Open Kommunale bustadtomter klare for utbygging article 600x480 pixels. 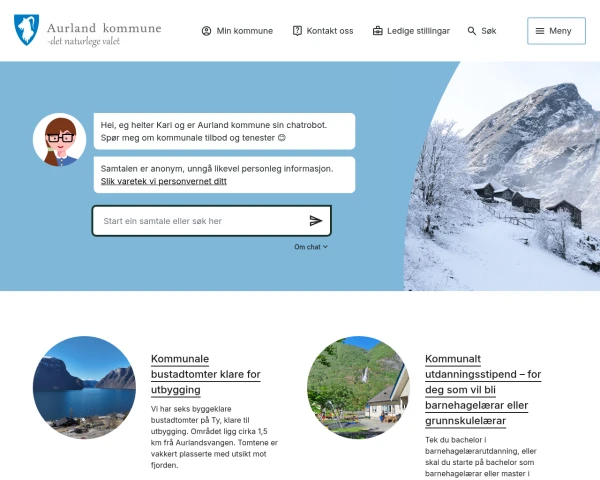click(x=205, y=374)
